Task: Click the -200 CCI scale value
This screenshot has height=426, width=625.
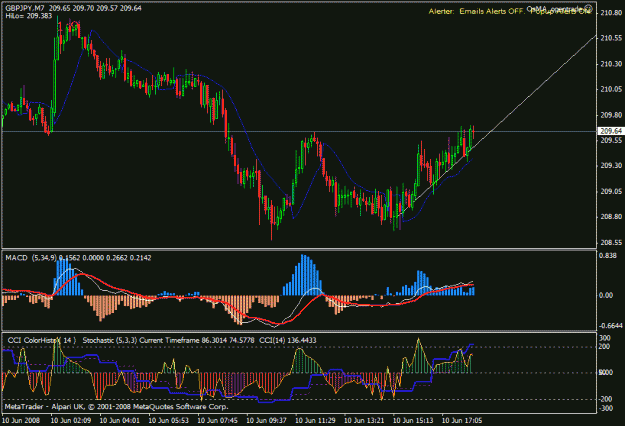Action: tap(606, 399)
